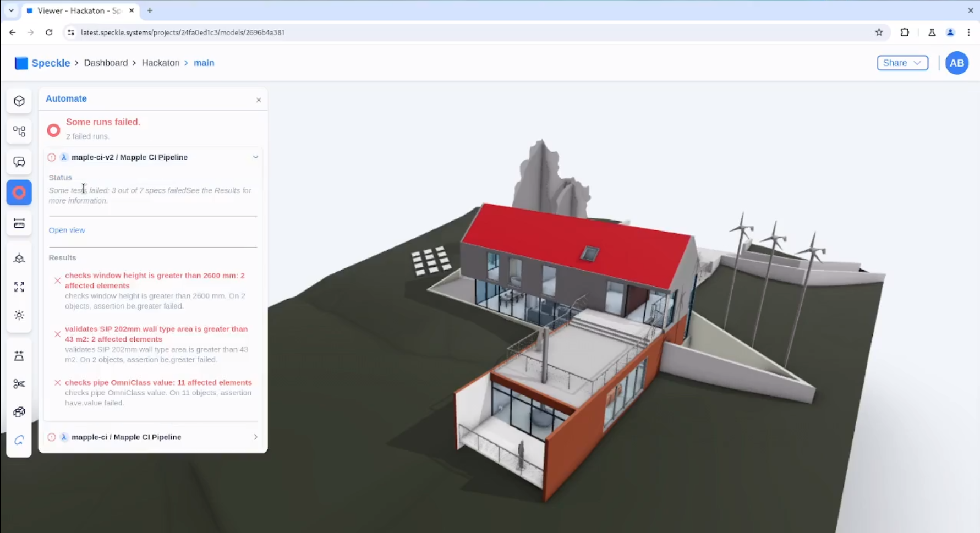Bookmark this page with the star icon

[879, 32]
